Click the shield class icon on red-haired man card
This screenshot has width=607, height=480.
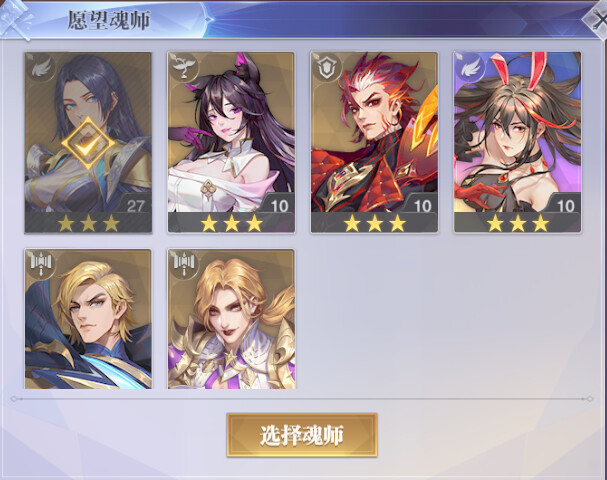click(x=328, y=69)
